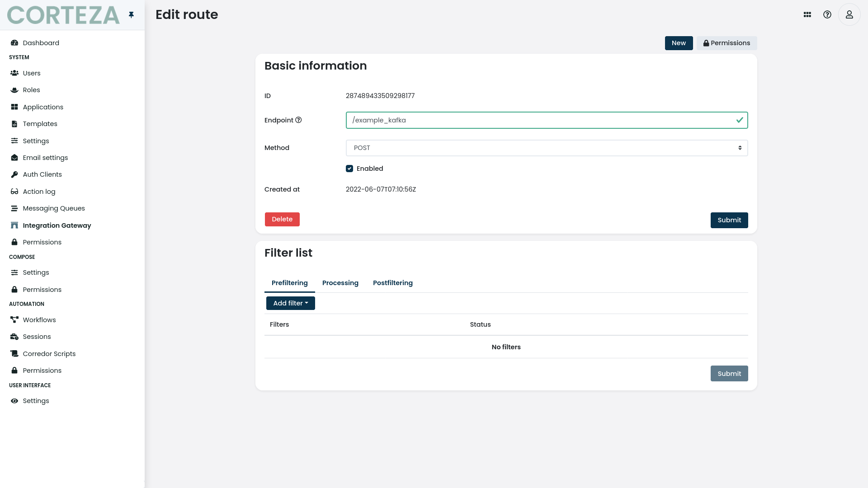The width and height of the screenshot is (868, 488).
Task: Click the route ID value 287489433509298177
Action: click(380, 96)
